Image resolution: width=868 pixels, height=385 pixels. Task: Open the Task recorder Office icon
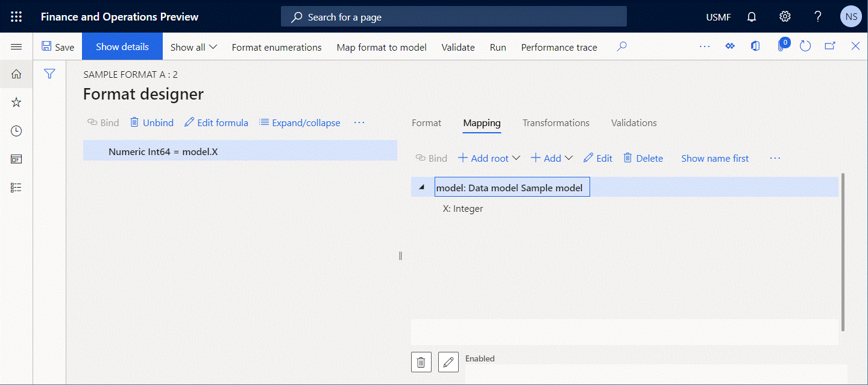755,45
